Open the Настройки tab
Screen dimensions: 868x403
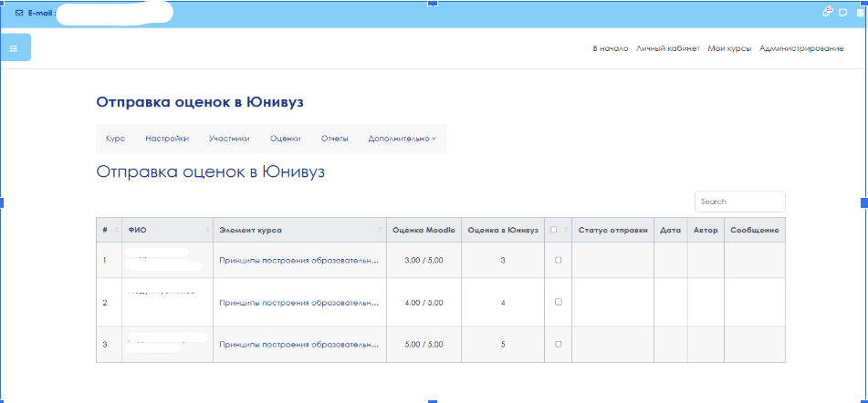167,139
